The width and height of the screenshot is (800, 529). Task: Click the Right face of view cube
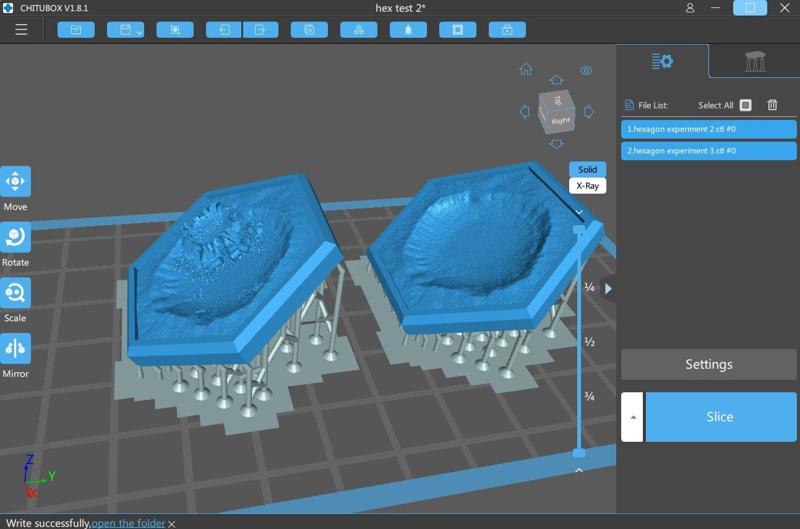click(x=560, y=121)
